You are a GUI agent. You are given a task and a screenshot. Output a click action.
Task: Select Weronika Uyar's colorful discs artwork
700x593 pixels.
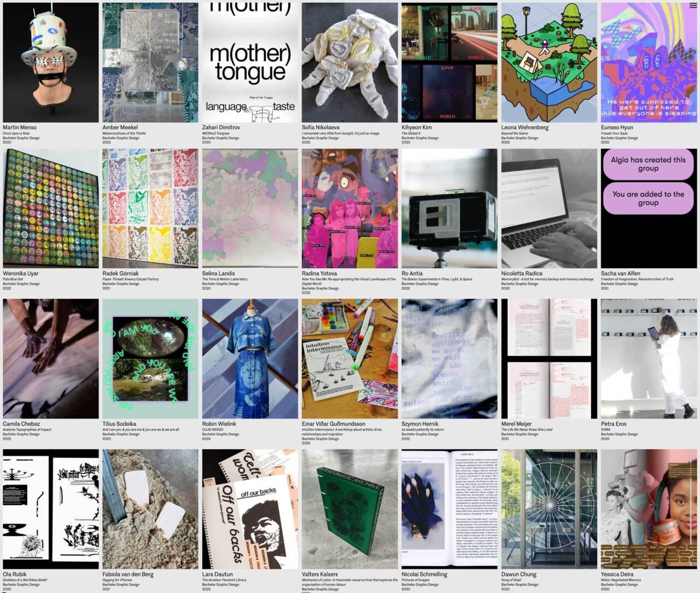(50, 208)
